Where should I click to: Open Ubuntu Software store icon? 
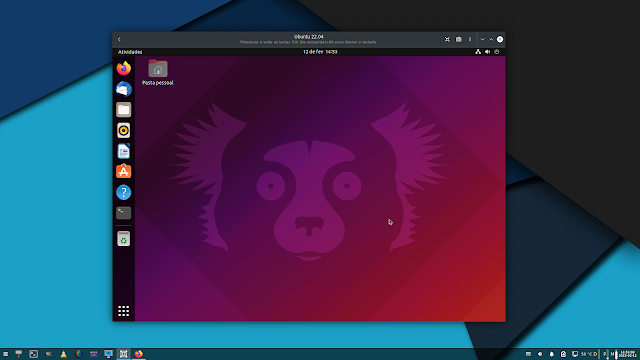tap(124, 171)
